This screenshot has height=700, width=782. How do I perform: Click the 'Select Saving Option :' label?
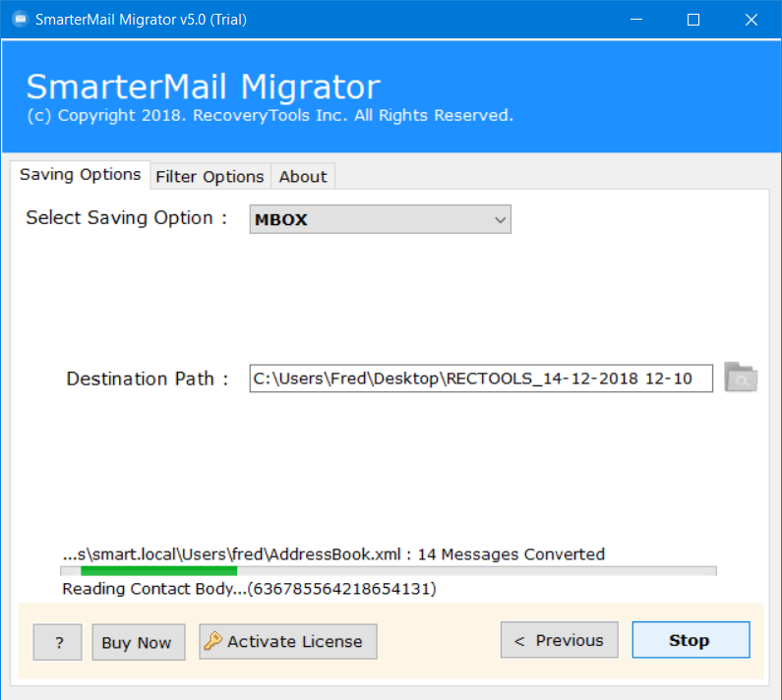(x=127, y=218)
